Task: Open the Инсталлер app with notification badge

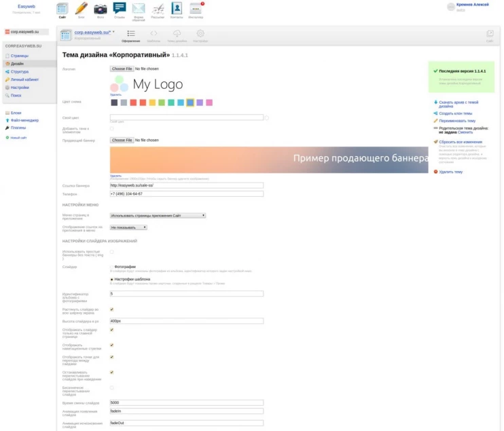Action: [196, 10]
